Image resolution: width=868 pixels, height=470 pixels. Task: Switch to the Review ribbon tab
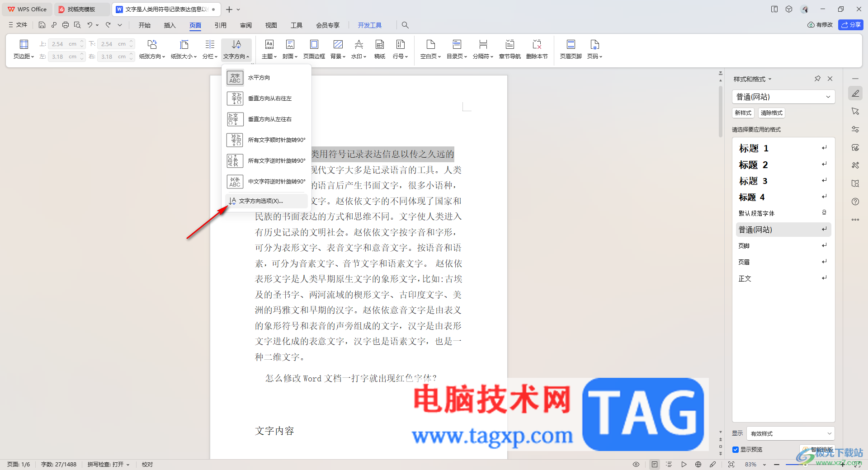(246, 25)
